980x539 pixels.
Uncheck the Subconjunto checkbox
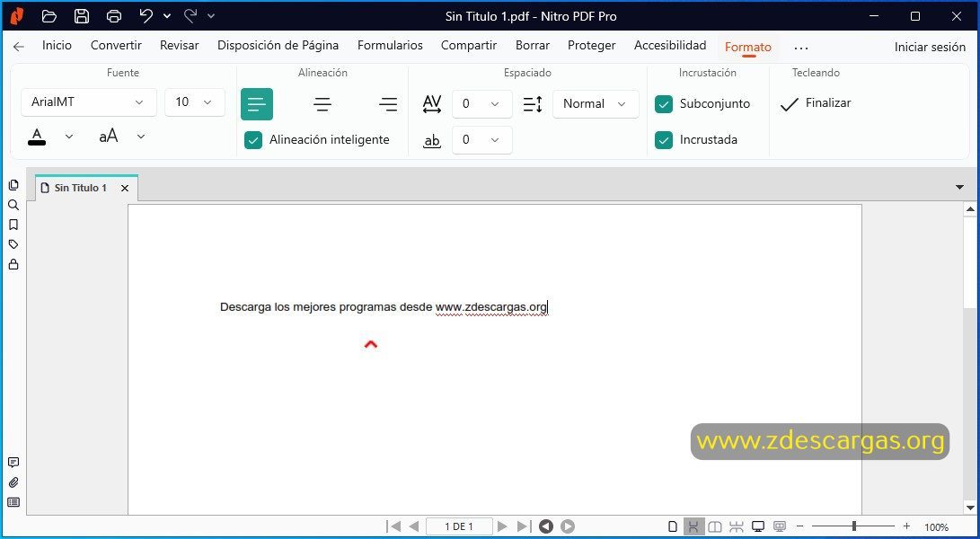click(x=664, y=104)
